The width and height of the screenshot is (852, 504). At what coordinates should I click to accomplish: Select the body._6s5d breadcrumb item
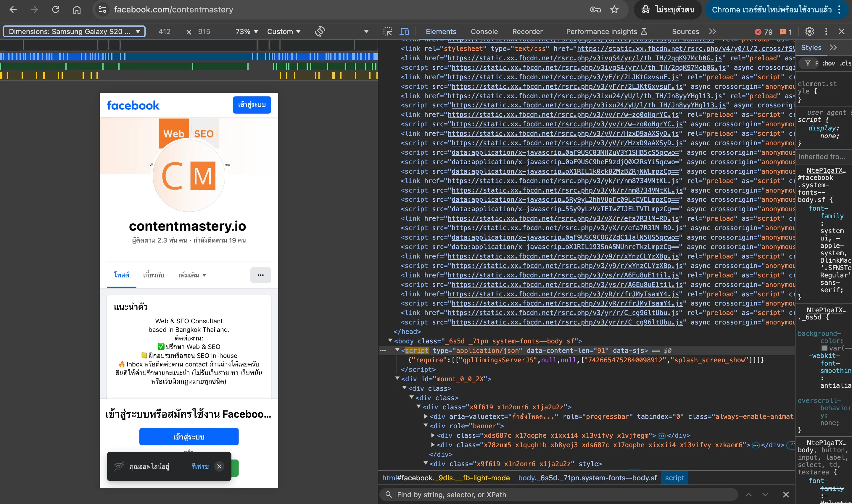(587, 478)
